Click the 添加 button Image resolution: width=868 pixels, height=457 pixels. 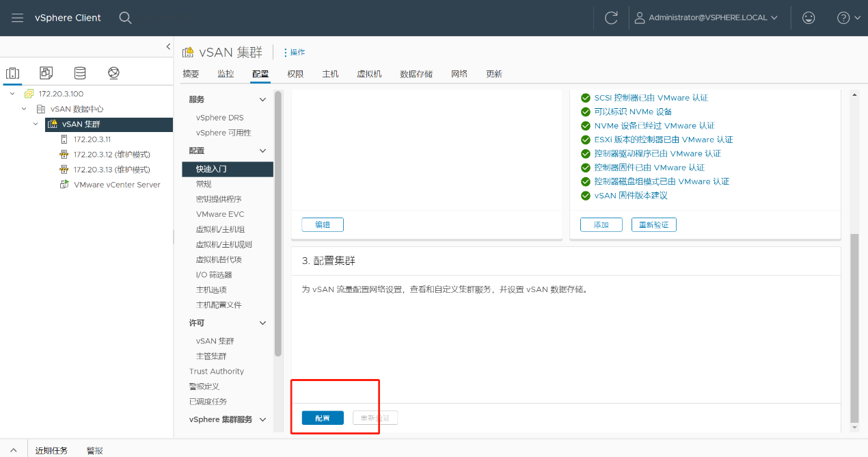click(601, 224)
